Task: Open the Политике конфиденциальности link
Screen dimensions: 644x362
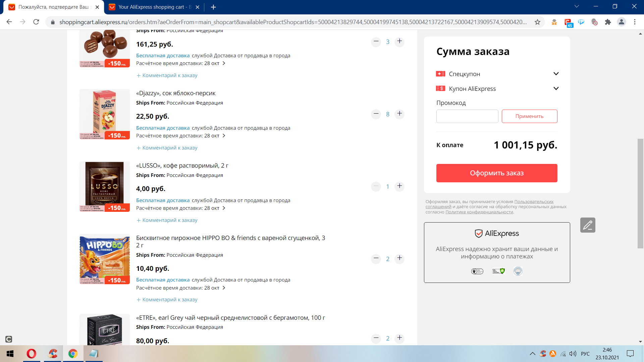Action: pyautogui.click(x=479, y=212)
